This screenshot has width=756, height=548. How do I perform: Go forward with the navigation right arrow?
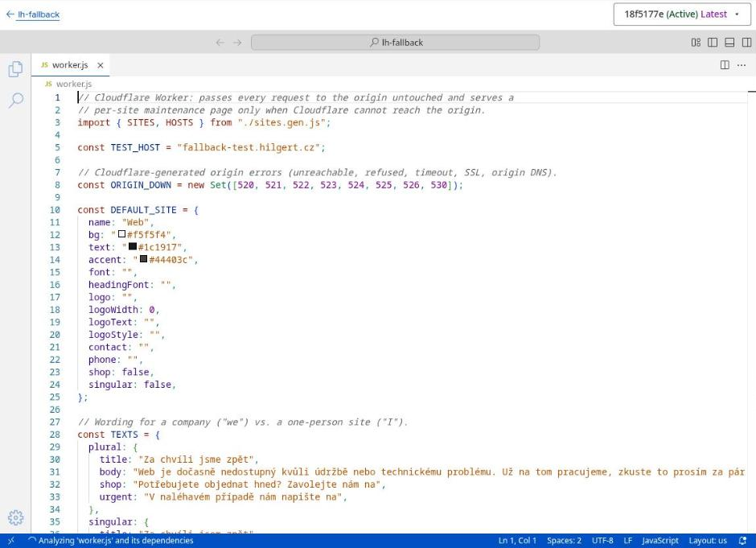point(237,43)
